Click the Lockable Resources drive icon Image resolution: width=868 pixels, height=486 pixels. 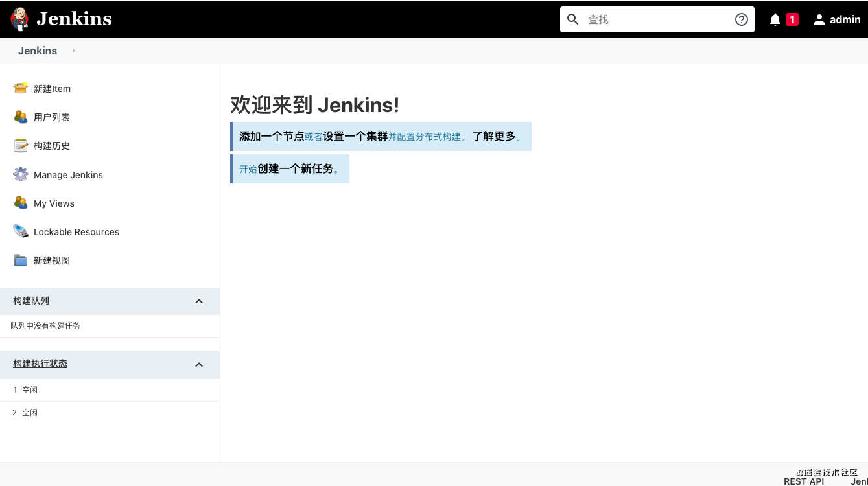pyautogui.click(x=21, y=231)
